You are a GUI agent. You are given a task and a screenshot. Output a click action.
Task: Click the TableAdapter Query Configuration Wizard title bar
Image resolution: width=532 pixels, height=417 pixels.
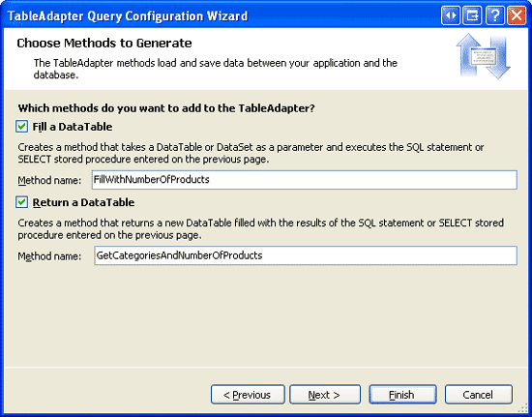pos(128,15)
